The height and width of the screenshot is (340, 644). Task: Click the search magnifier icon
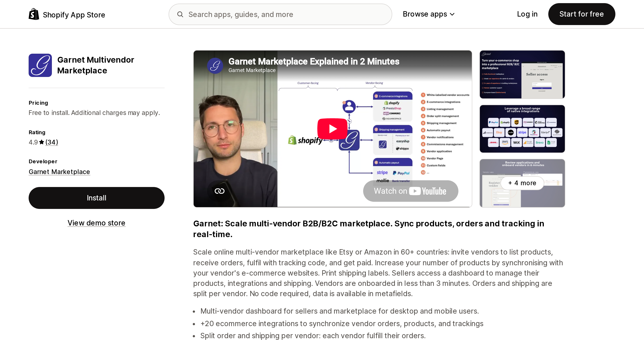pyautogui.click(x=180, y=14)
